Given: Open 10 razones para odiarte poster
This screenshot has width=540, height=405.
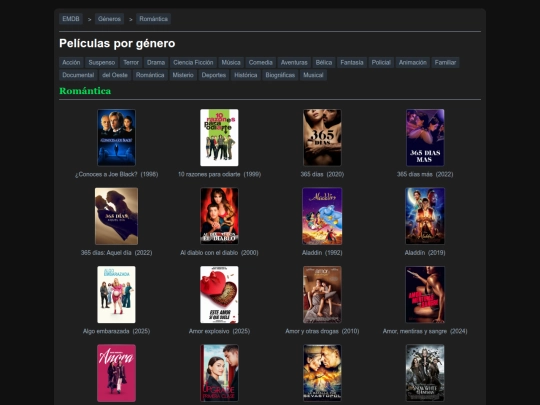Looking at the screenshot, I should [219, 137].
